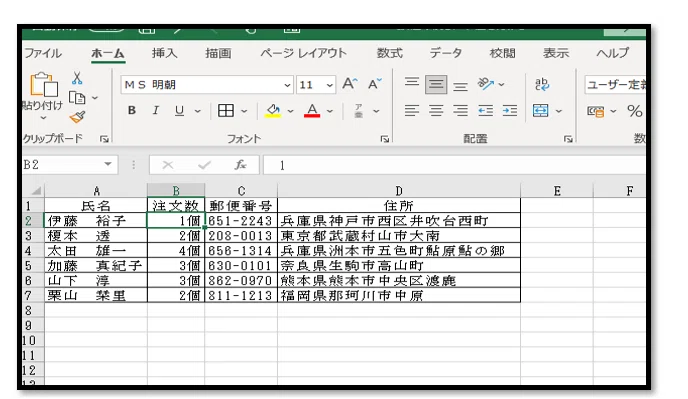Apply accounting number format icon
Viewport: 688px width, 399px height.
pyautogui.click(x=595, y=111)
